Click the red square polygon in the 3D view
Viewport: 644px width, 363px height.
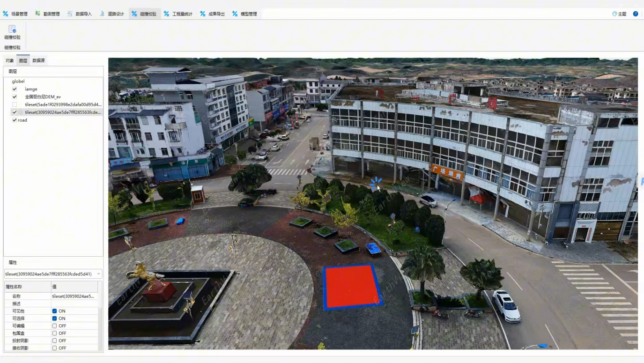click(x=352, y=286)
